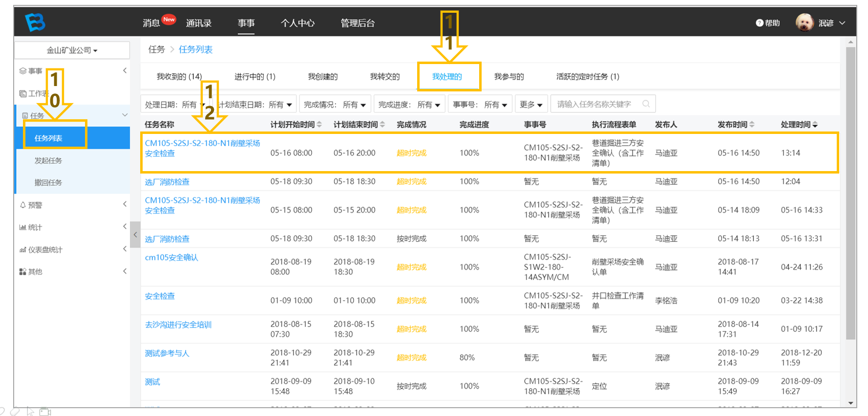
Task: Open the cm105安全确认 task link
Action: click(x=171, y=257)
